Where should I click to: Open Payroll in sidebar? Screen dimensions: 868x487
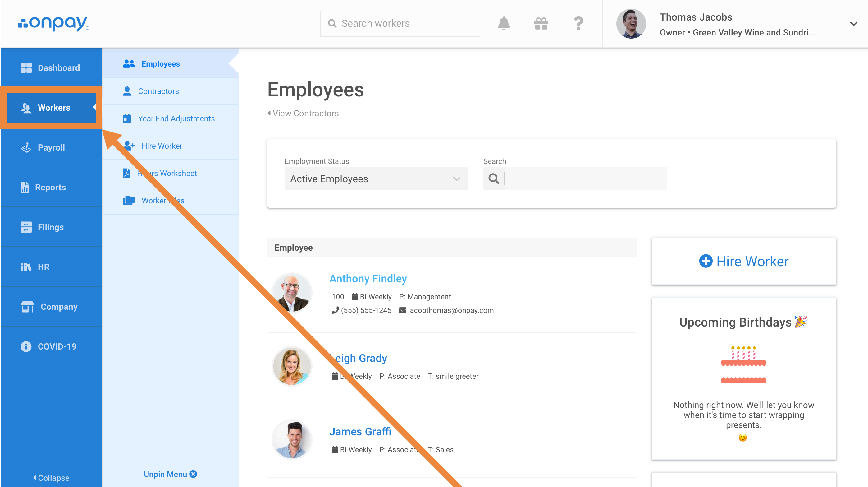[x=52, y=147]
